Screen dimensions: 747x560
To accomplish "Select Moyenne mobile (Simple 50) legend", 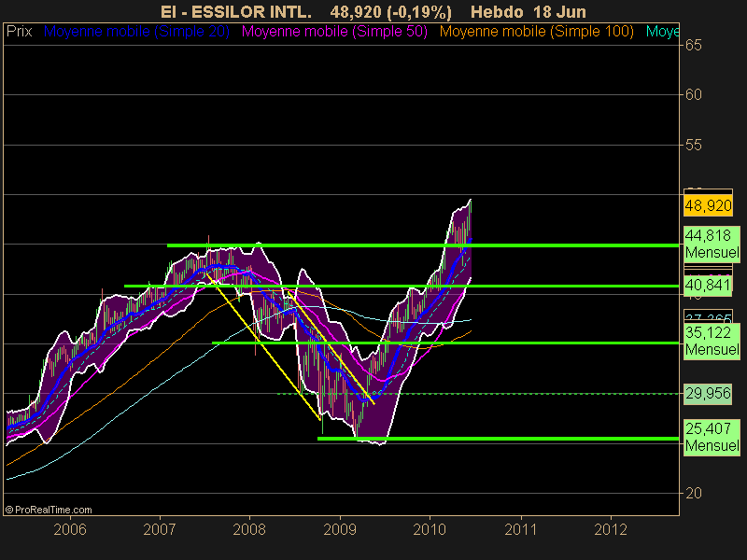I will (x=334, y=32).
